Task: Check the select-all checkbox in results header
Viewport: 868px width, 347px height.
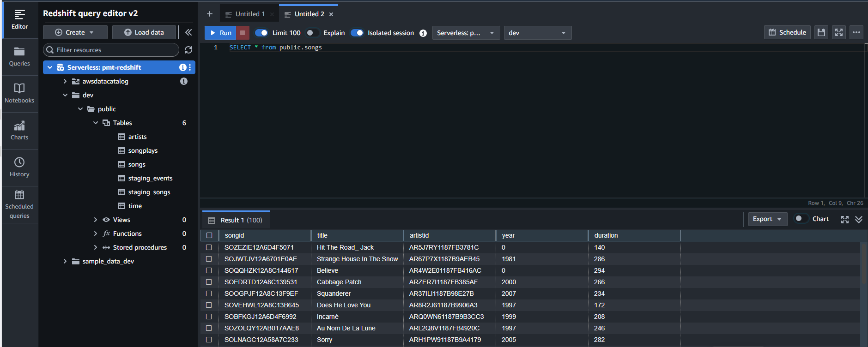Action: point(209,235)
